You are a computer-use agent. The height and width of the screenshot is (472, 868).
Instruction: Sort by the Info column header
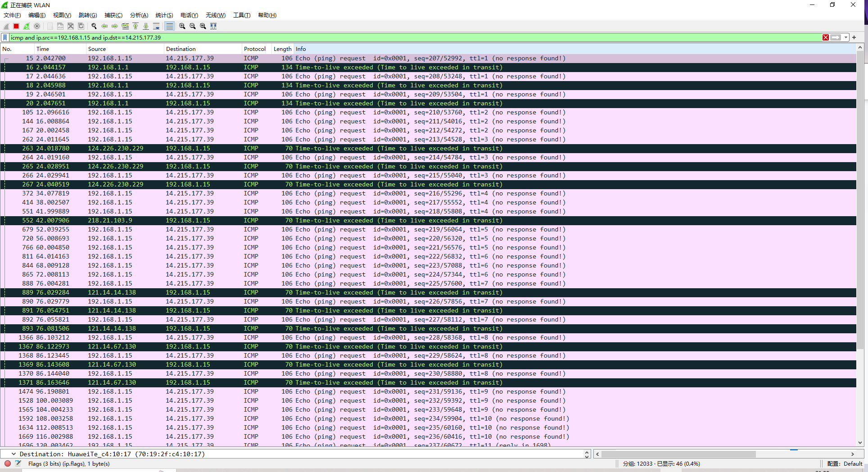click(x=575, y=49)
